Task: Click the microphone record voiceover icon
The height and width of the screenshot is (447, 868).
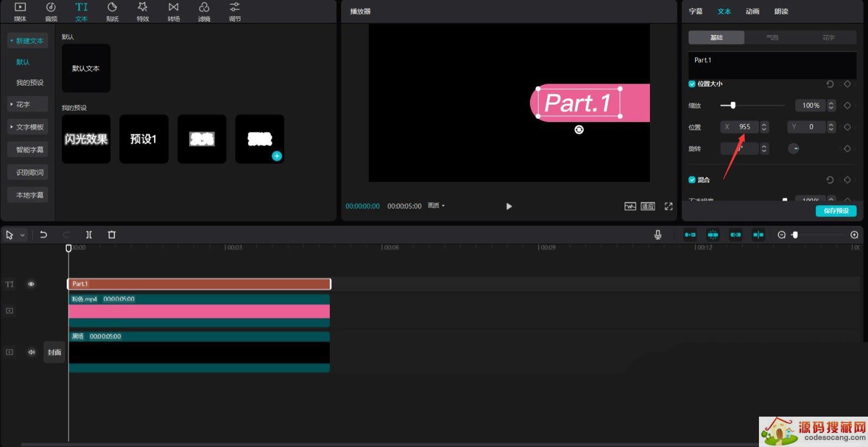Action: [x=658, y=235]
